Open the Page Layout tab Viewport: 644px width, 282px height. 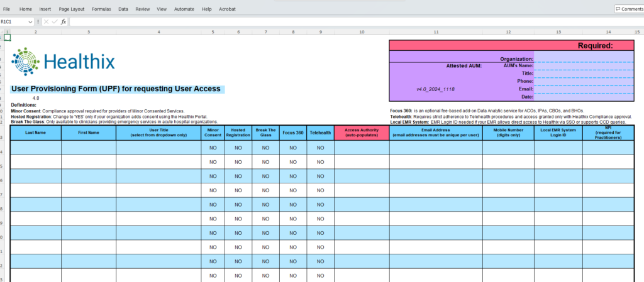pyautogui.click(x=72, y=9)
